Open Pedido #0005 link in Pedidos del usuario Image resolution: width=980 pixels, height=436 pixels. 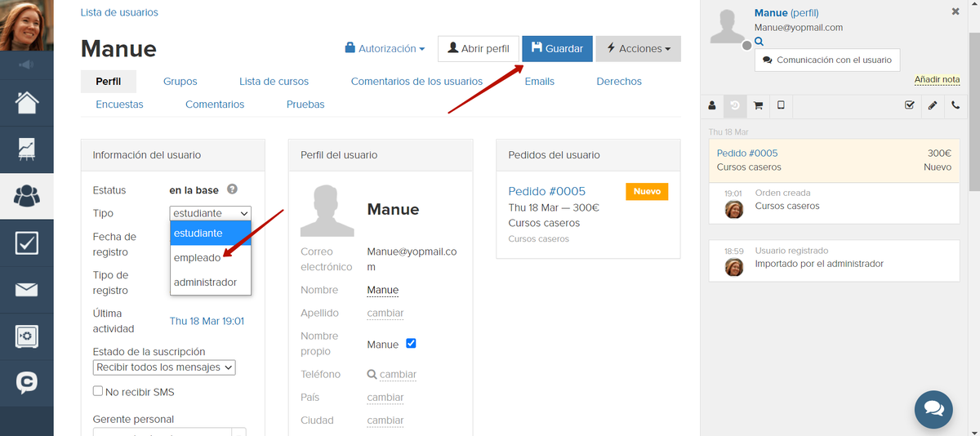(546, 191)
